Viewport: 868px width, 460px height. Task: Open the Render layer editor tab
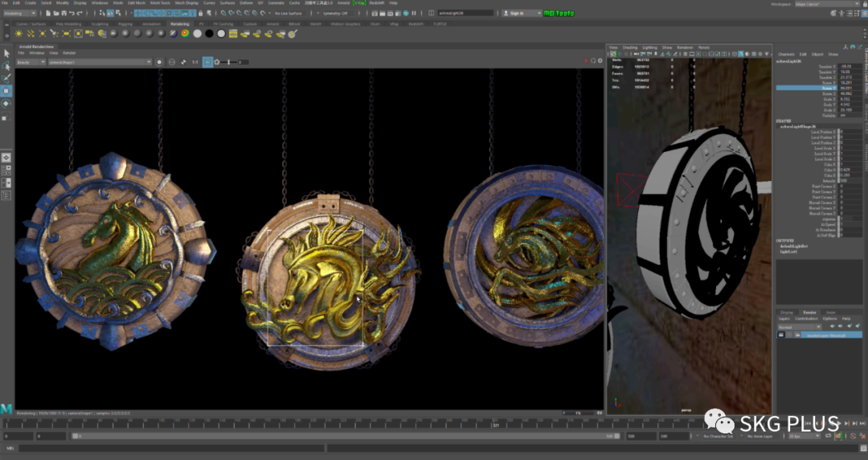click(809, 312)
